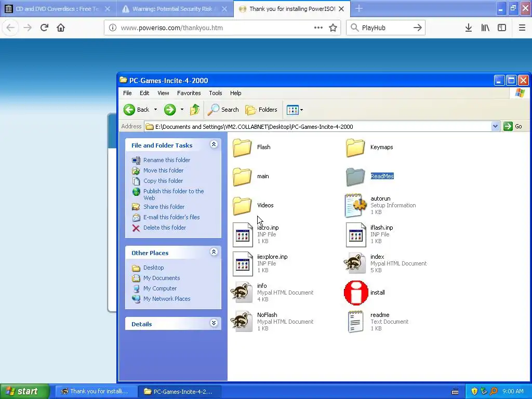Viewport: 532px width, 399px height.
Task: Select the Keymaps folder icon
Action: point(355,147)
